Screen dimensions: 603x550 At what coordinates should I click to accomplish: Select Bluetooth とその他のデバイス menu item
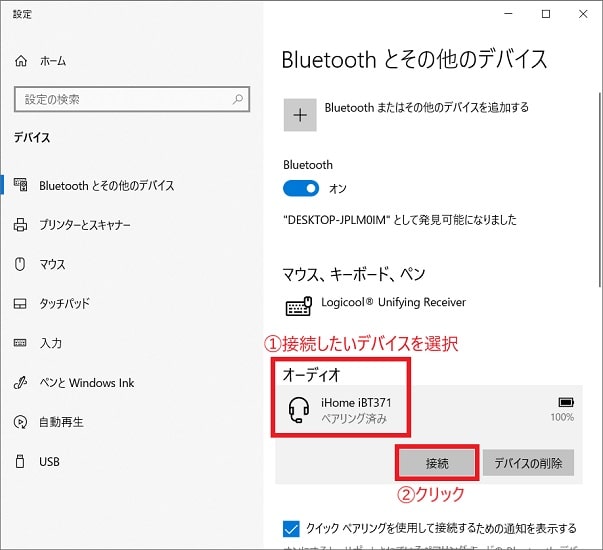[x=107, y=185]
